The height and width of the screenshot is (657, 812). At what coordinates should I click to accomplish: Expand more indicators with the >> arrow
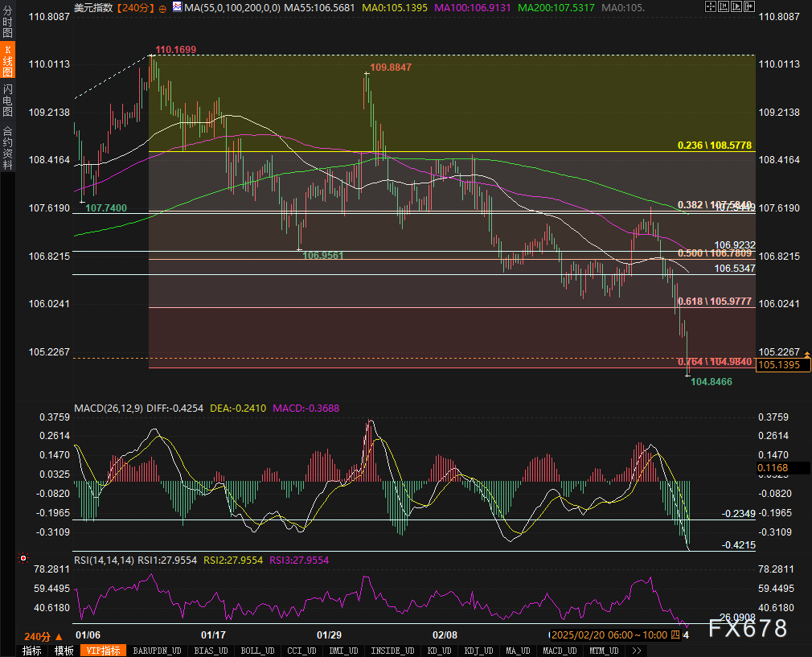(636, 650)
